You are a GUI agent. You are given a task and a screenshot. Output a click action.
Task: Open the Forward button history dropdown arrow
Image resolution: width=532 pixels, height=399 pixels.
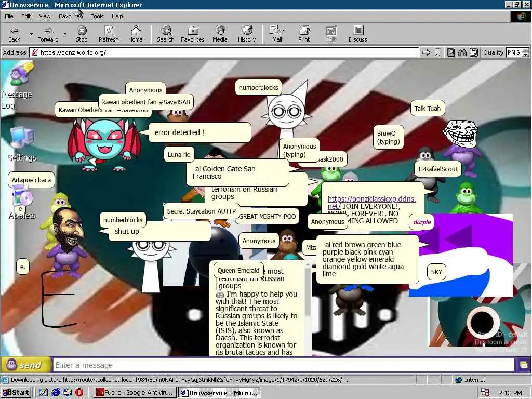pos(65,34)
